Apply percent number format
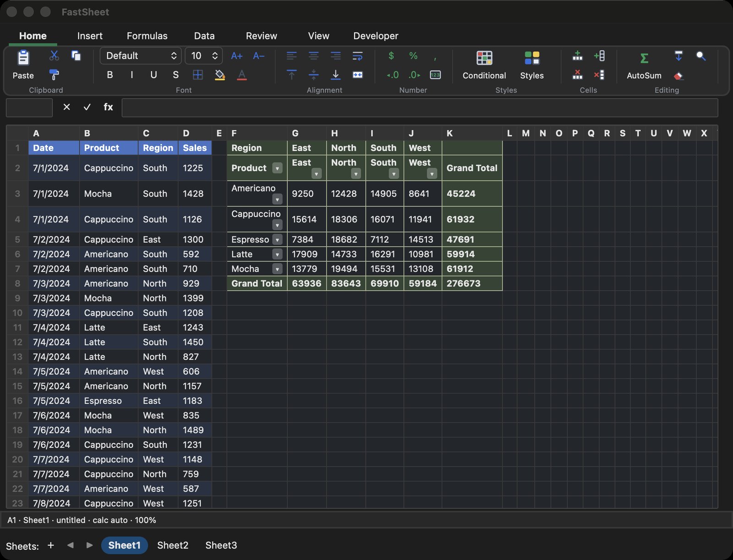The width and height of the screenshot is (733, 560). 413,56
